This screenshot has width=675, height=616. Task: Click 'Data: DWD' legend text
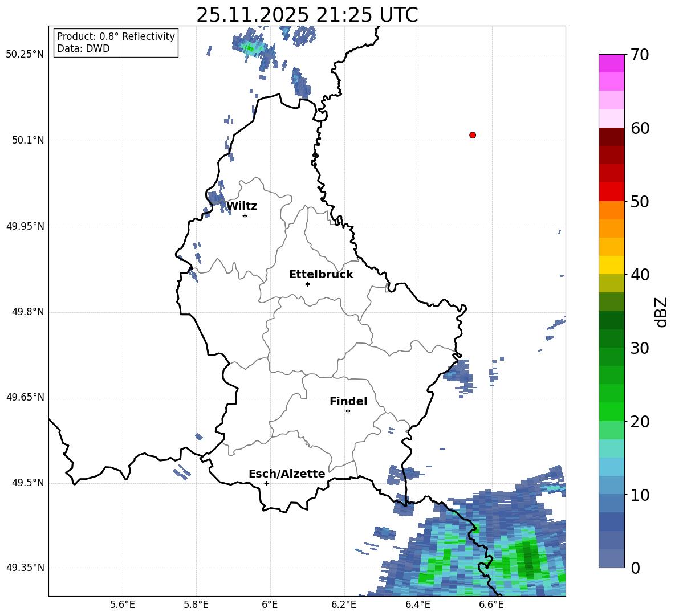click(x=83, y=48)
